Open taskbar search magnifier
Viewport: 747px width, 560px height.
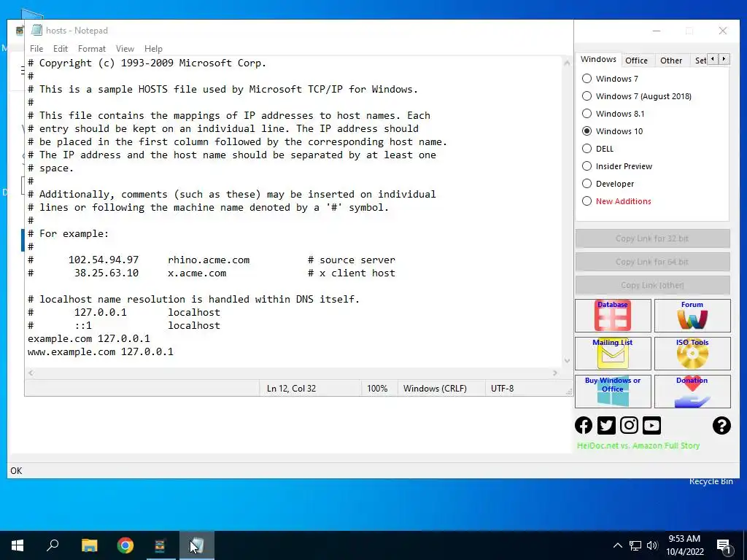tap(53, 545)
